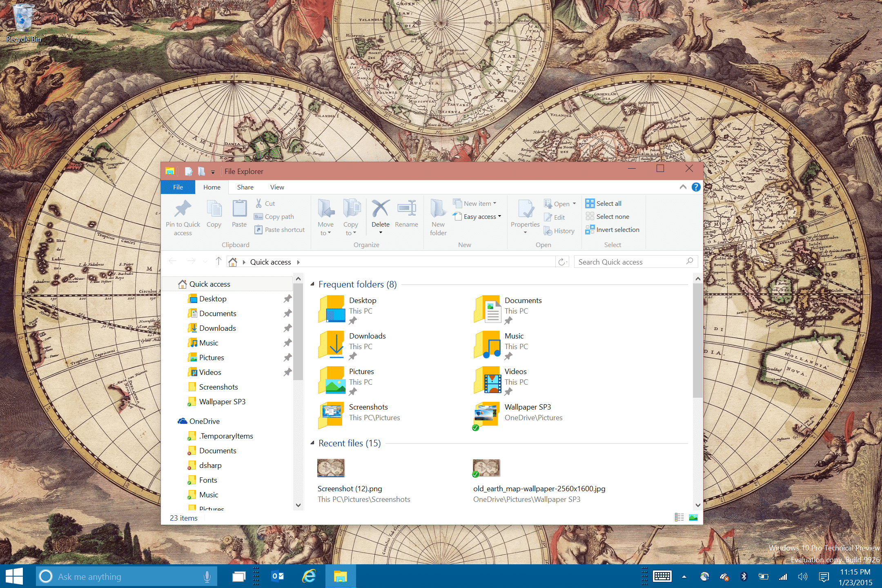The width and height of the screenshot is (882, 588).
Task: Select OneDrive in navigation pane
Action: point(199,421)
